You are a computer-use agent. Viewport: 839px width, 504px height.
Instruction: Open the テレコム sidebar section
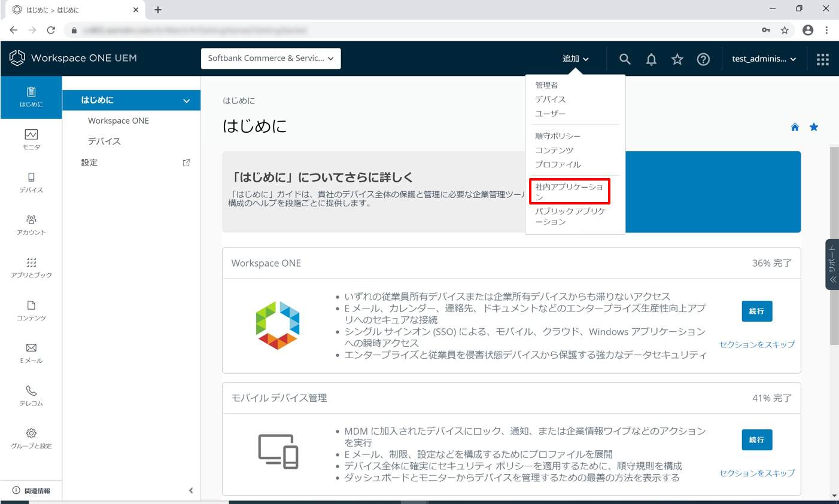[x=31, y=396]
